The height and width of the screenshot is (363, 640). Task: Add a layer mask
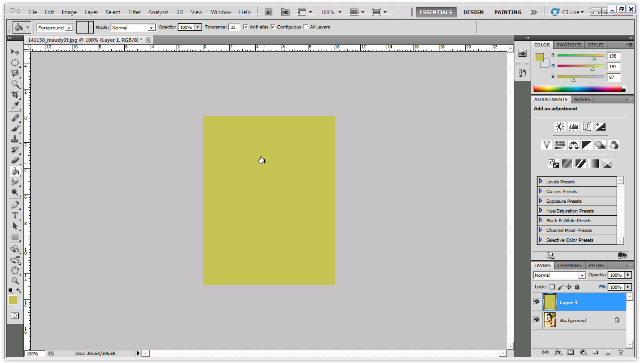[571, 352]
